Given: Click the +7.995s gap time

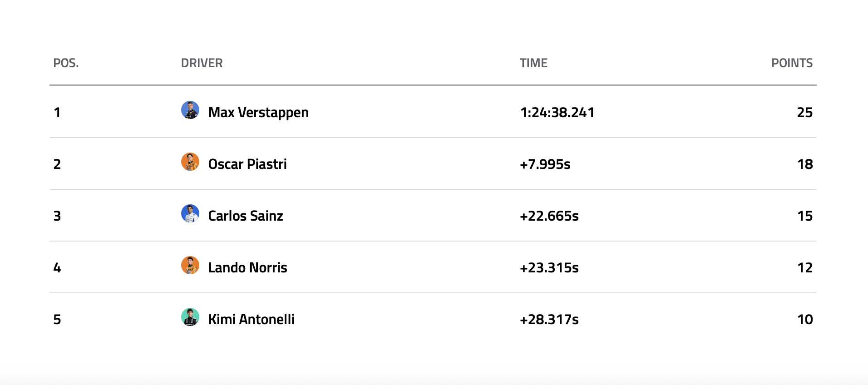Looking at the screenshot, I should (545, 164).
